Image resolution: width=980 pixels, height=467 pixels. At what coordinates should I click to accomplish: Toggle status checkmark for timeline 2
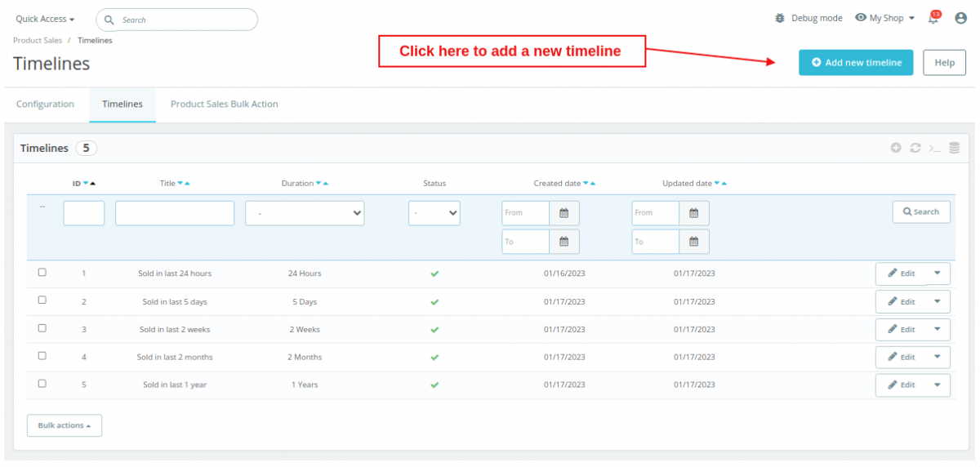point(434,302)
